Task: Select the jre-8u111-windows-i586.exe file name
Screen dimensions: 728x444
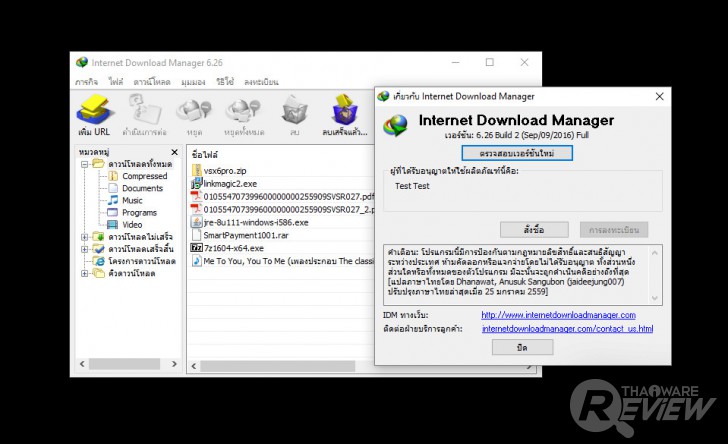Action: coord(256,222)
